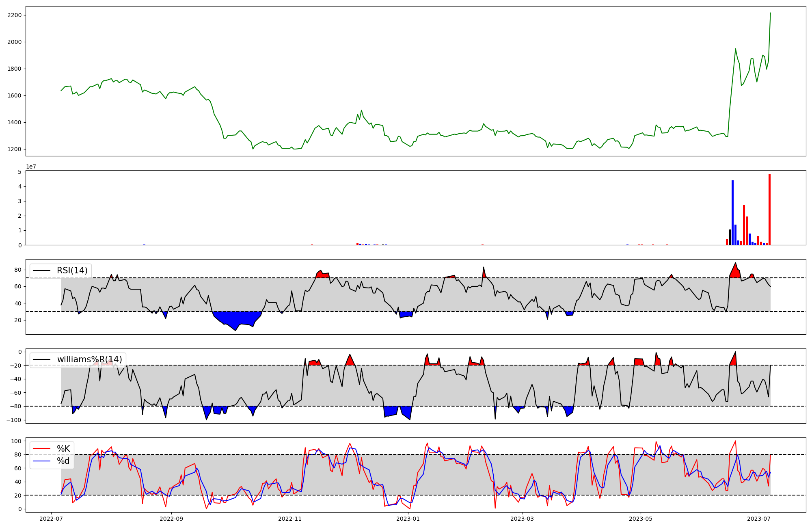
Task: Select the %d legend entry text
Action: (x=63, y=461)
